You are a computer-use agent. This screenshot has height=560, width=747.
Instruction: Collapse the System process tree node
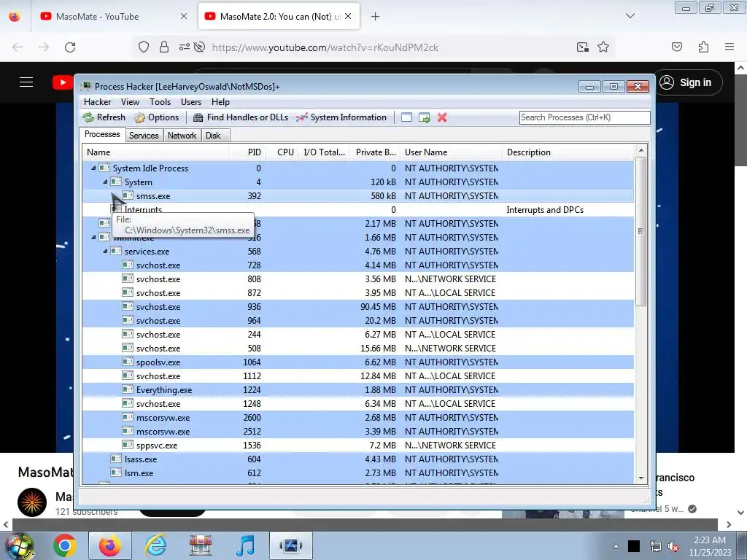click(105, 182)
